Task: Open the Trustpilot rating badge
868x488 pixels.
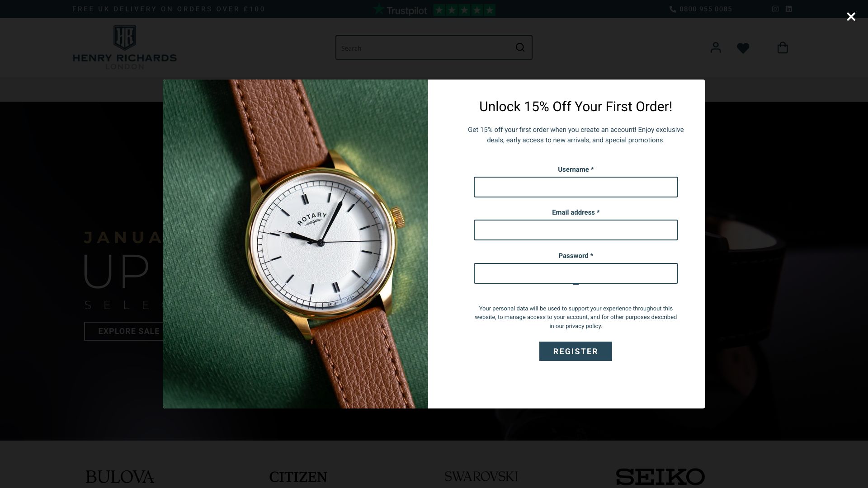Action: point(434,9)
